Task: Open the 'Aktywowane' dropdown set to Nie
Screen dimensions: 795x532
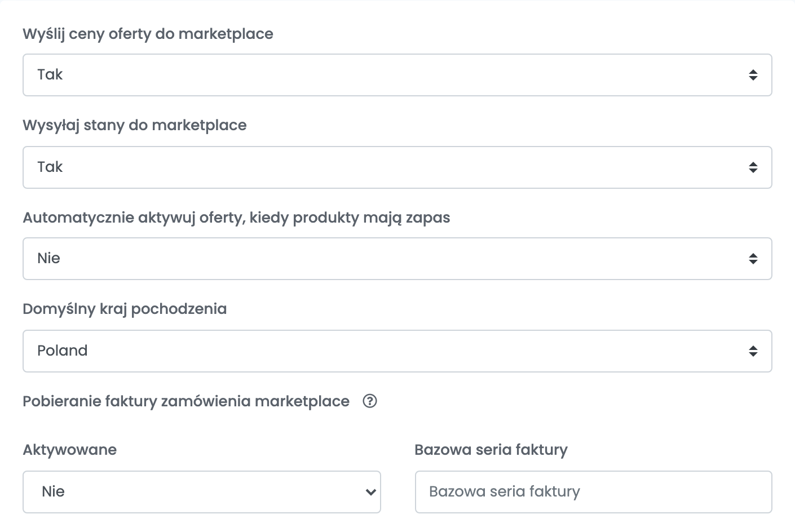Action: point(202,492)
